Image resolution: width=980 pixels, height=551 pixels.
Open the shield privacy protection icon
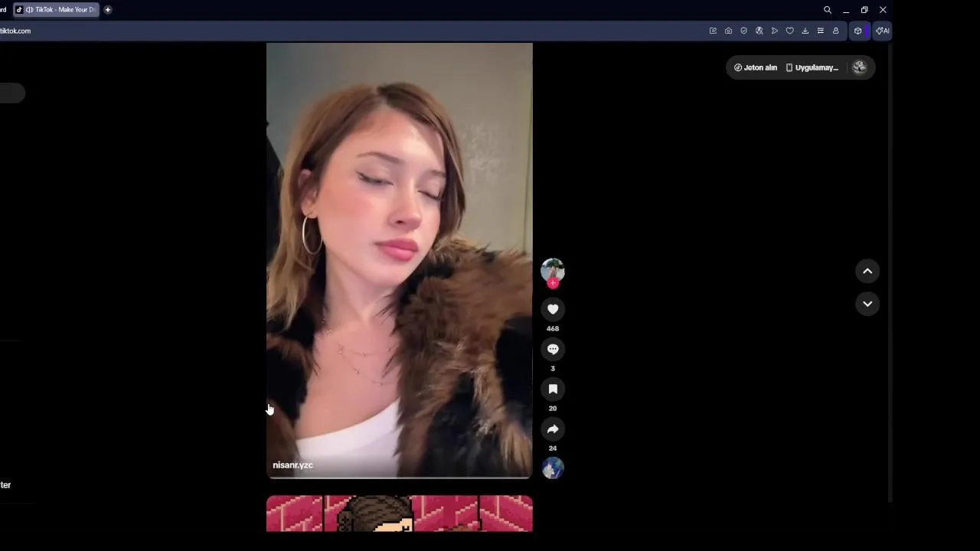(743, 31)
